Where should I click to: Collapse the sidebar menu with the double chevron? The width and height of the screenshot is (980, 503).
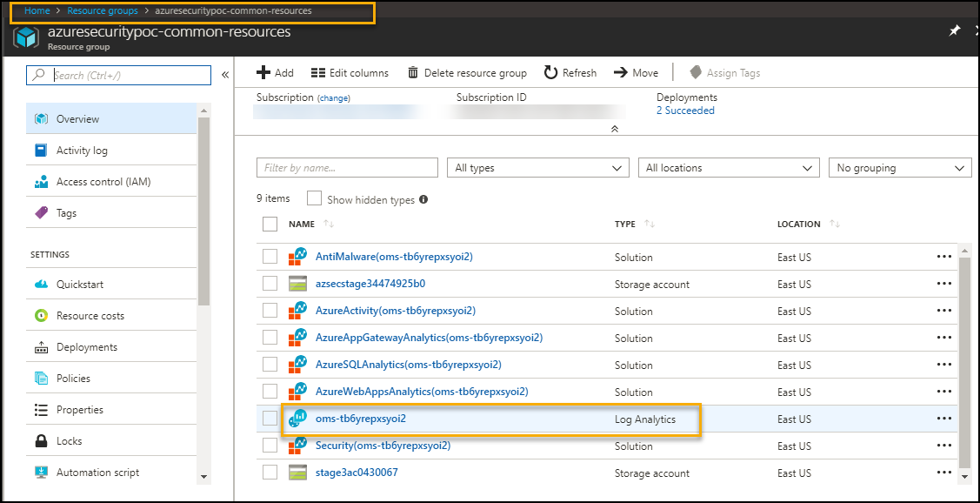pos(225,75)
